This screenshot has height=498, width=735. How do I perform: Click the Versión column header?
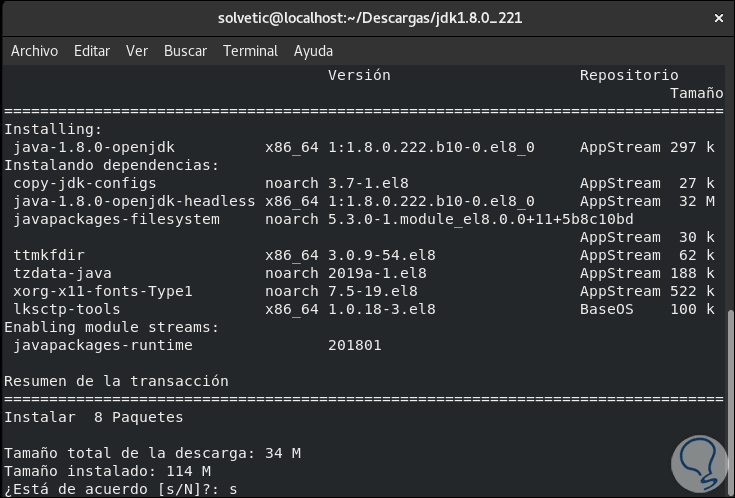[x=359, y=75]
